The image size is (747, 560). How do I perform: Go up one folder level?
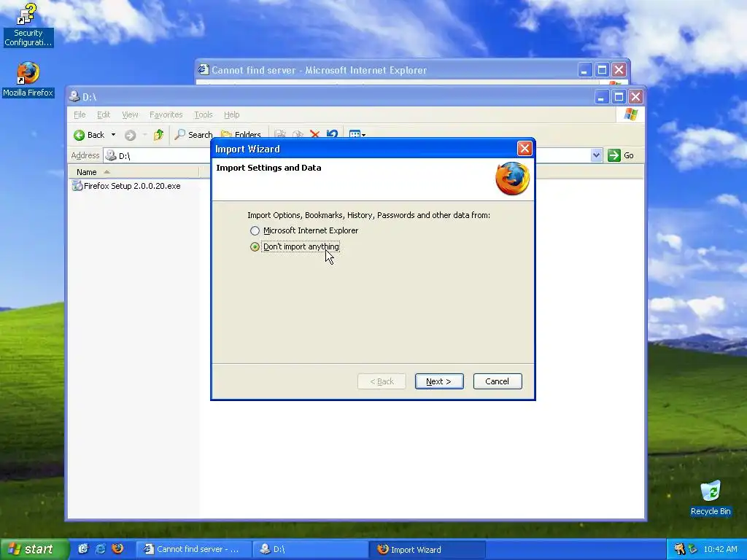click(x=158, y=135)
